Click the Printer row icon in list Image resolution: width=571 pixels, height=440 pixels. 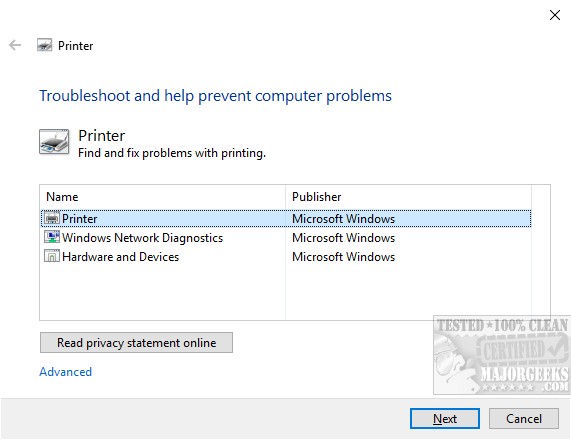52,218
